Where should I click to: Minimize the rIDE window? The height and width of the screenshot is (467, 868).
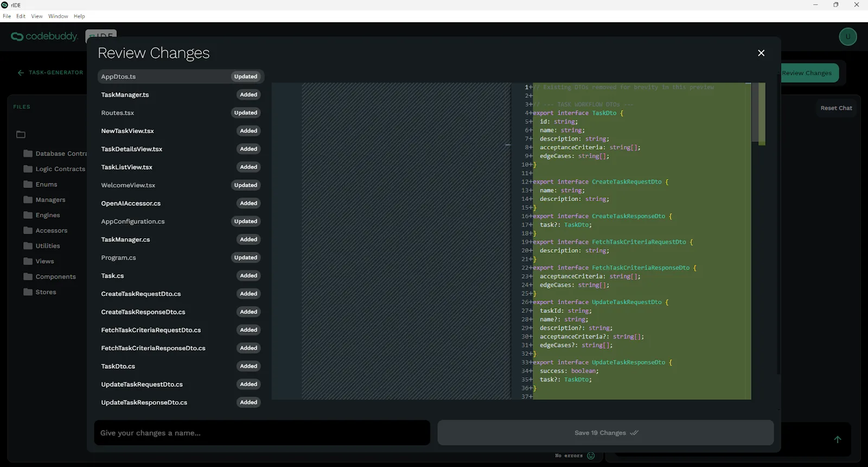point(815,5)
